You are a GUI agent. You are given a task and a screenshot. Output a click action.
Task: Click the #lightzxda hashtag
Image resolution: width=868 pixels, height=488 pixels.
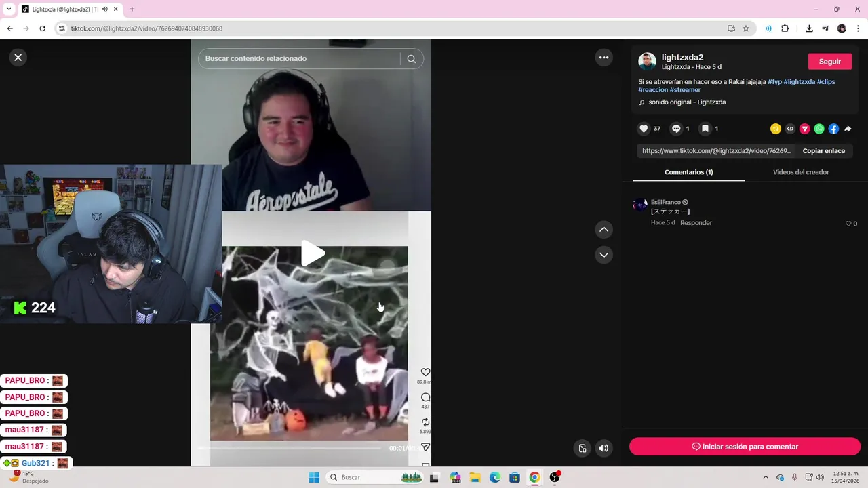[799, 82]
